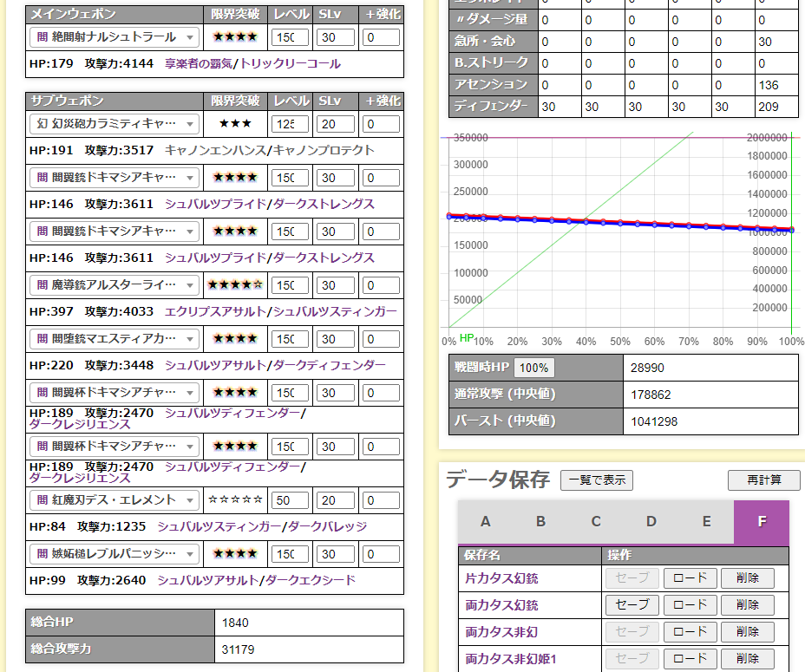This screenshot has width=805, height=672.
Task: Set limit break stars for main weapon ナルシュトラール
Action: [x=235, y=37]
